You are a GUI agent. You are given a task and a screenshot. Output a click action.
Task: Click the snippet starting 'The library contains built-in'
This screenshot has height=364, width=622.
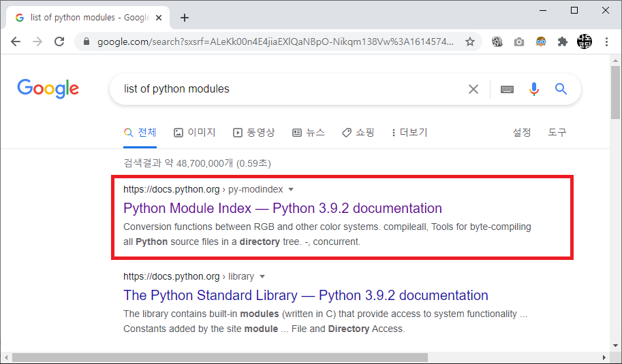325,321
